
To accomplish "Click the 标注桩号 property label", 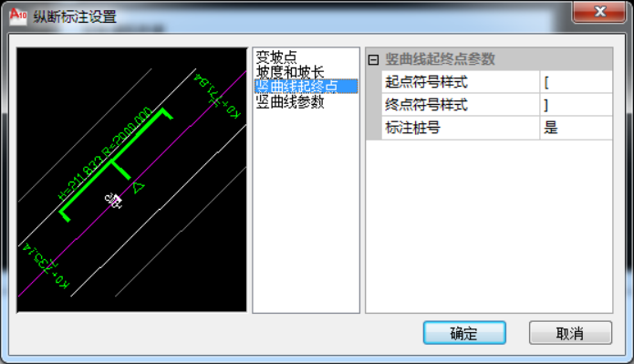I will (412, 128).
